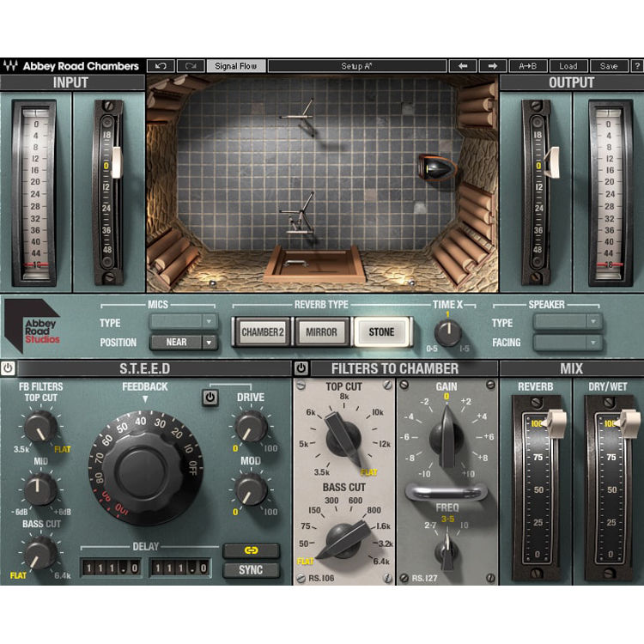
Task: Open help with the question mark icon
Action: (636, 65)
